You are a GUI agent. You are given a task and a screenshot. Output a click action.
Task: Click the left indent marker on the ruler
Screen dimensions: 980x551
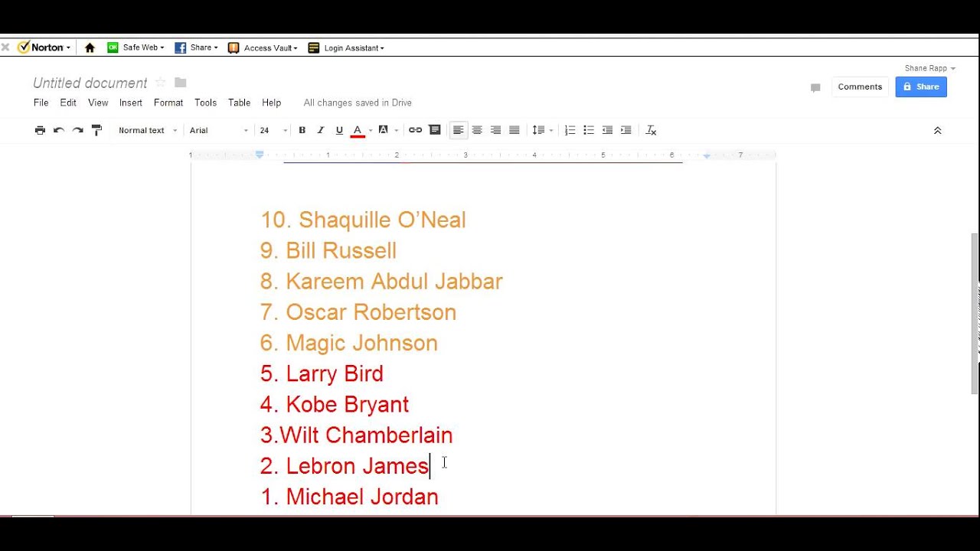pyautogui.click(x=260, y=155)
